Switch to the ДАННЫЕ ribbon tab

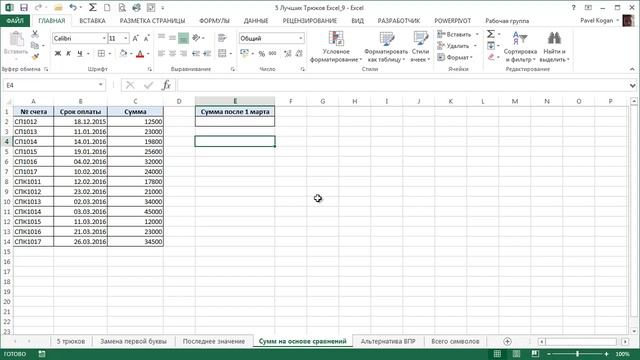click(x=256, y=20)
